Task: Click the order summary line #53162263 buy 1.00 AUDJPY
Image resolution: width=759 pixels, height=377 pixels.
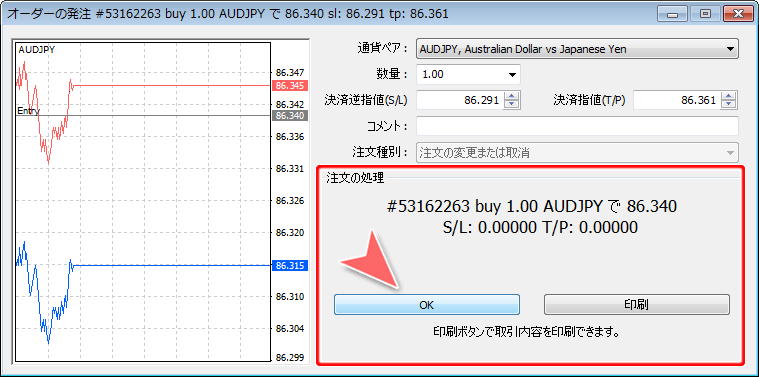Action: (531, 207)
